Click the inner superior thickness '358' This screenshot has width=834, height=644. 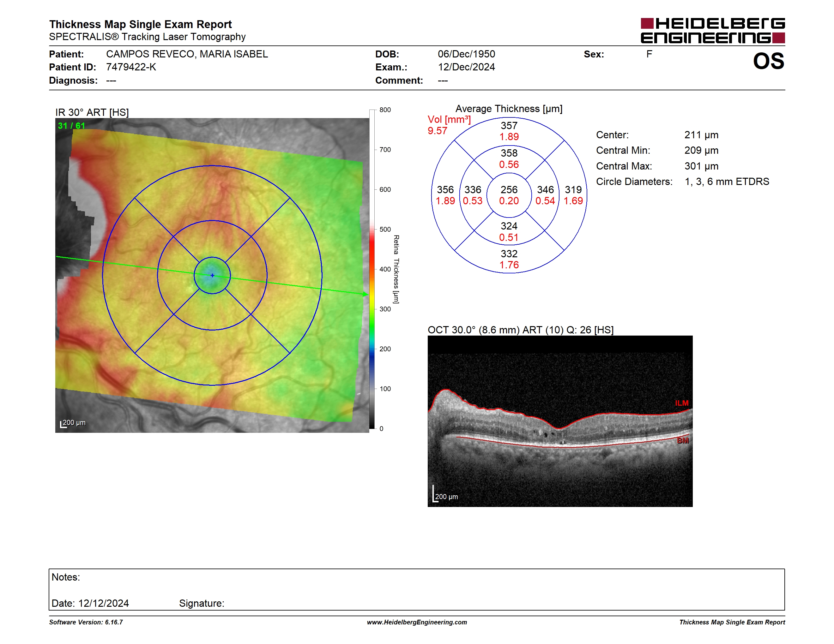[509, 153]
